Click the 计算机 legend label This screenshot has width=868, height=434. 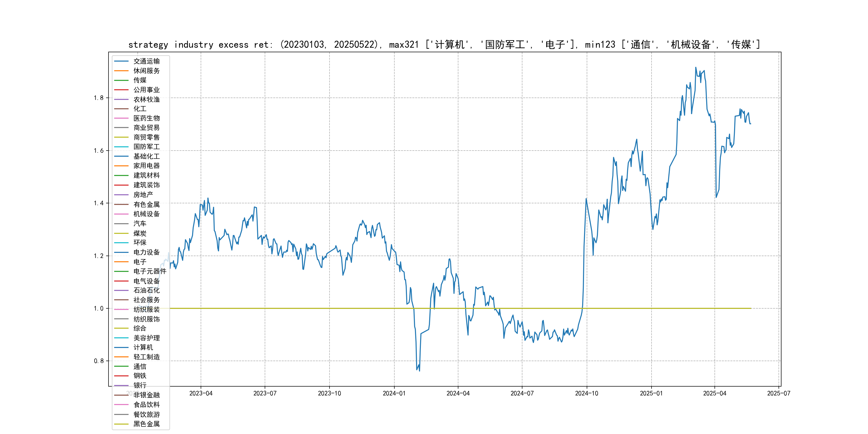143,347
